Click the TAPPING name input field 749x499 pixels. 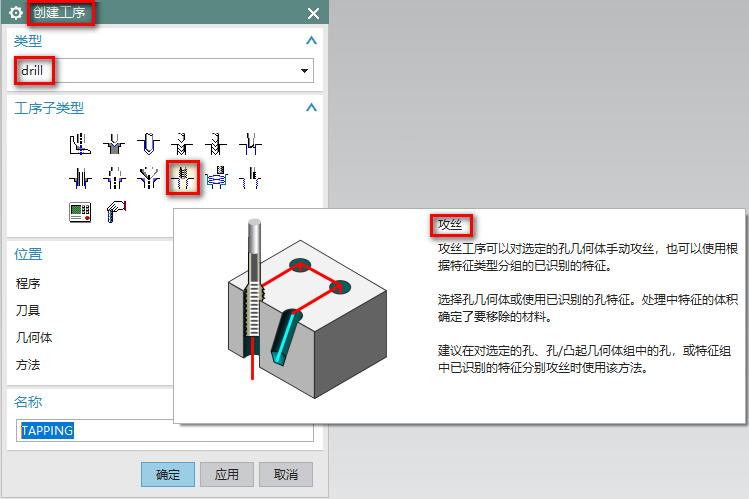166,431
